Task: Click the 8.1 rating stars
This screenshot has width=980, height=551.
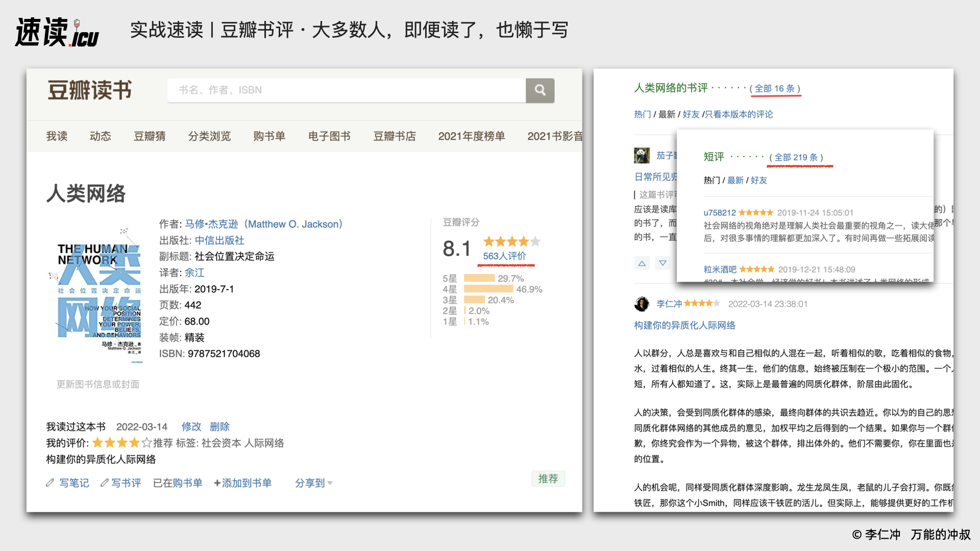Action: (x=511, y=241)
